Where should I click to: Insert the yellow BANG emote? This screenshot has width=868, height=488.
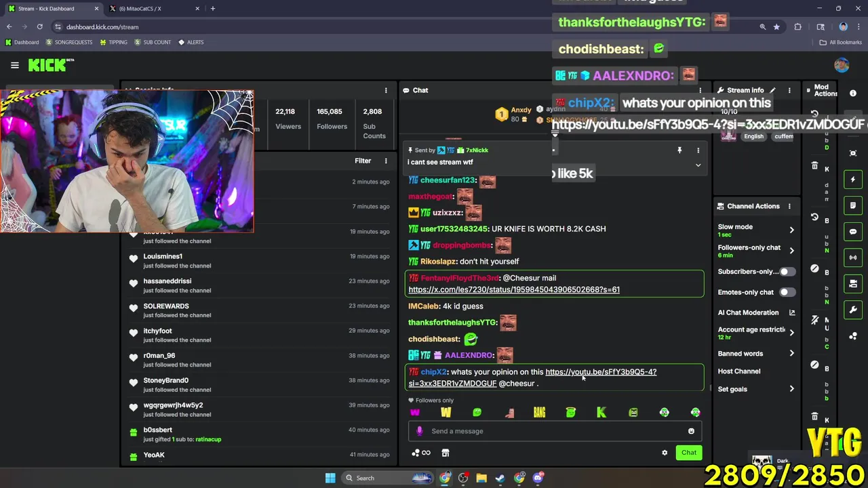point(539,412)
